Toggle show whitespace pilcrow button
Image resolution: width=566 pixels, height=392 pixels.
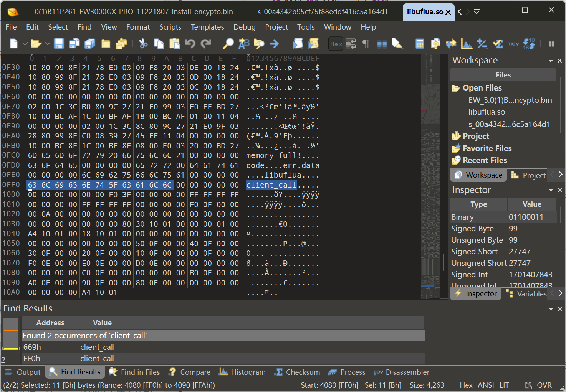click(366, 44)
